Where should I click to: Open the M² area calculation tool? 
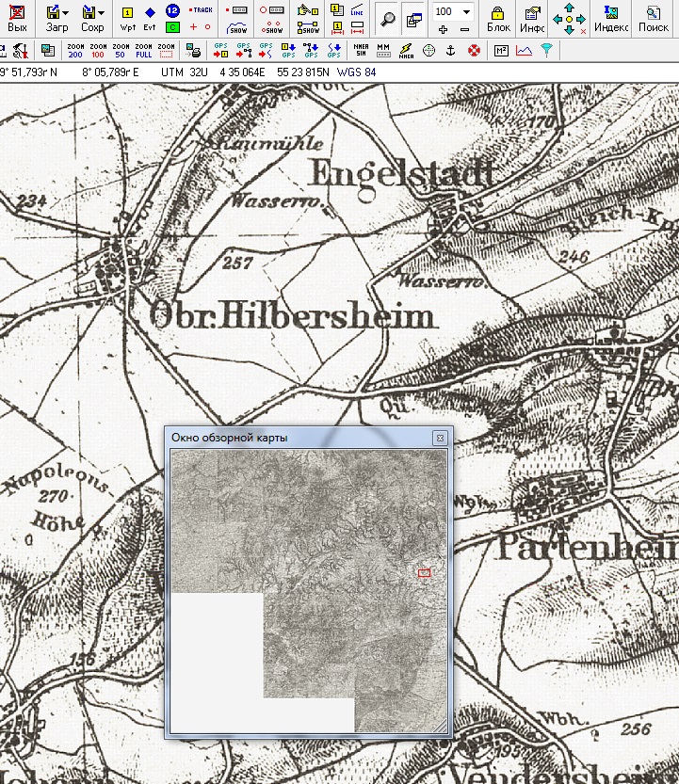[501, 50]
